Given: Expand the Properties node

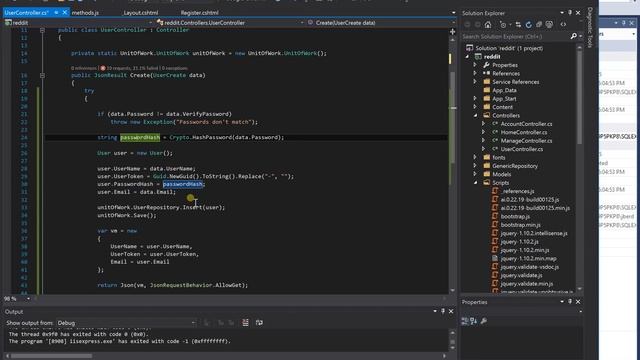Looking at the screenshot, I should [x=475, y=65].
